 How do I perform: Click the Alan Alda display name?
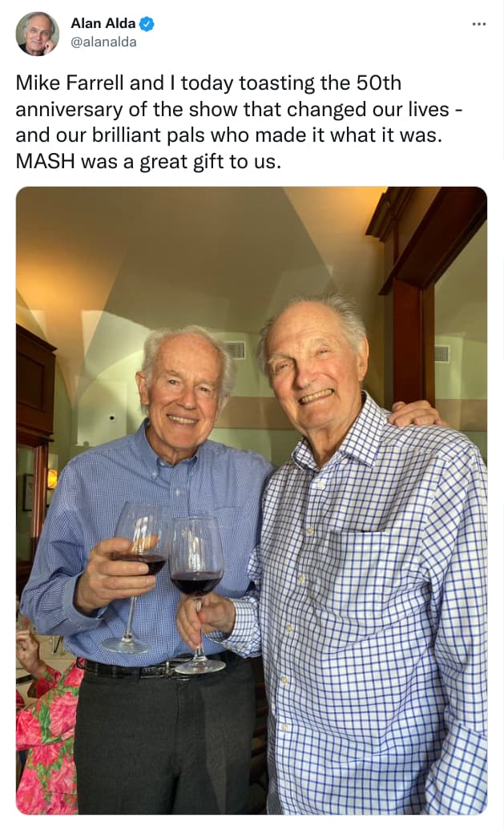click(x=103, y=23)
